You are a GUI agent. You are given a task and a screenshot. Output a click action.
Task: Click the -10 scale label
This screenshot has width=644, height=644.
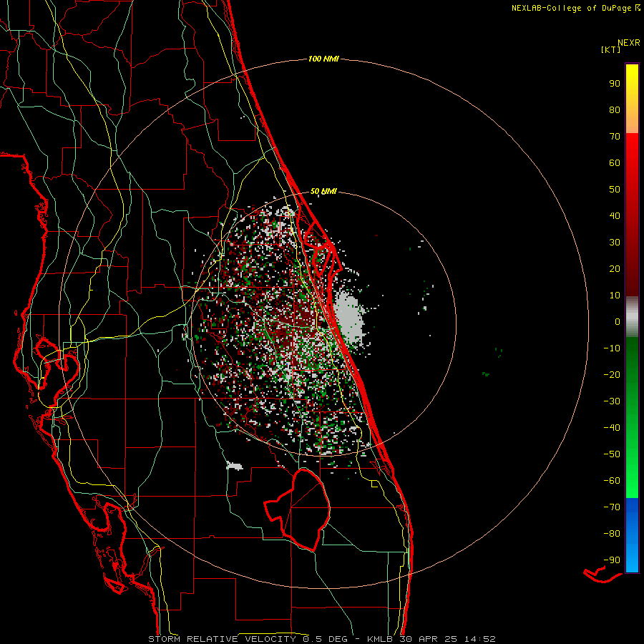click(612, 348)
